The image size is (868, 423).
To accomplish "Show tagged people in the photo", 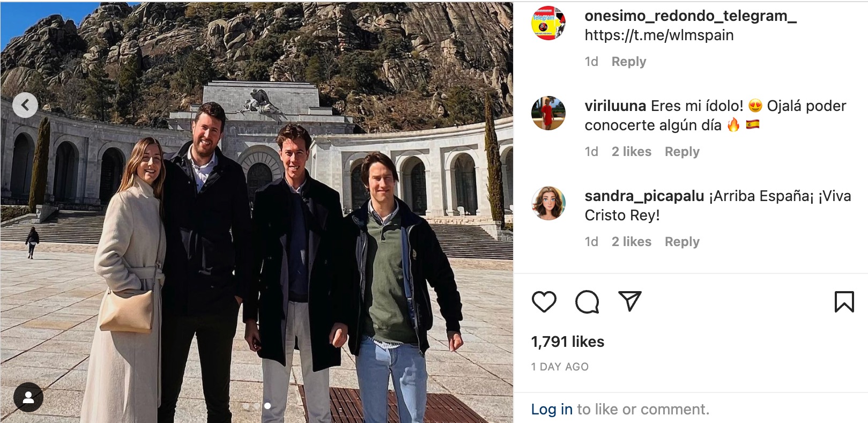I will (x=28, y=397).
